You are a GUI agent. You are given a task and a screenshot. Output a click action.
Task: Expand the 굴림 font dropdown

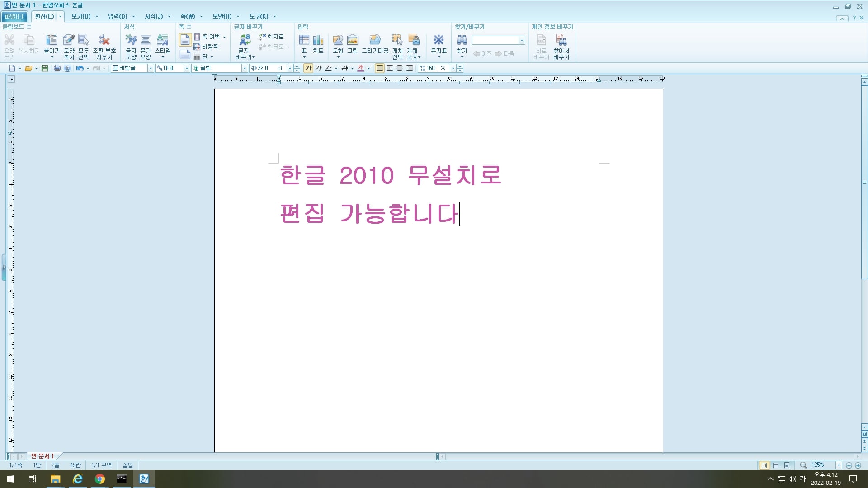[245, 68]
